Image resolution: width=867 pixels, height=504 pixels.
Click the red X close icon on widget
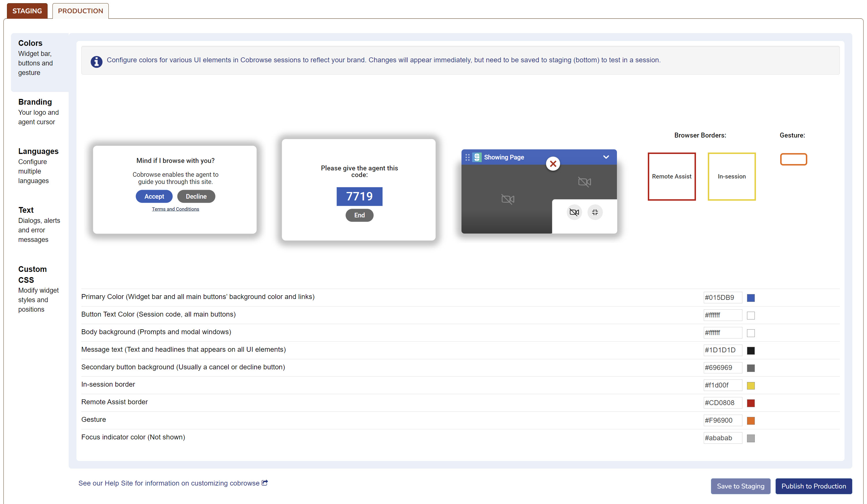pos(553,164)
